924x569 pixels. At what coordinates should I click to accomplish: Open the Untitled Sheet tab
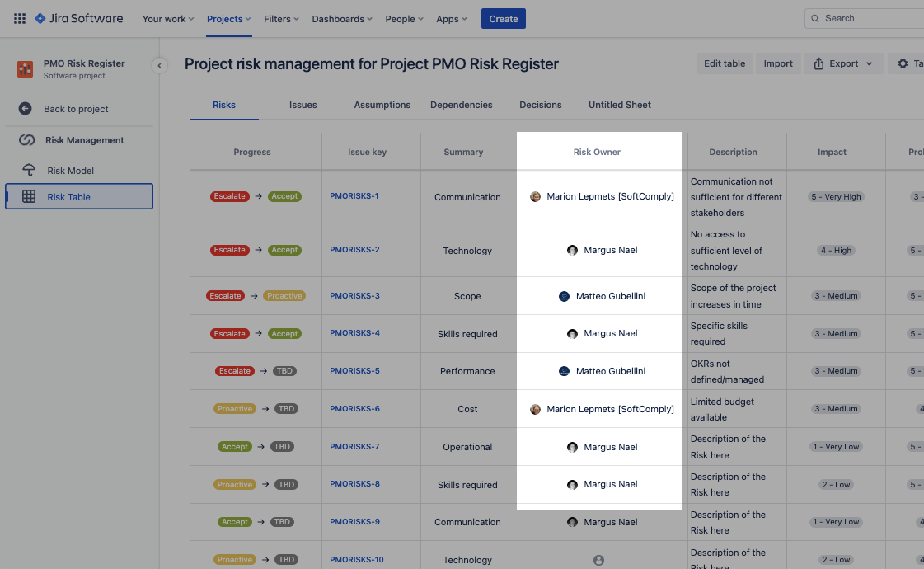click(x=619, y=105)
